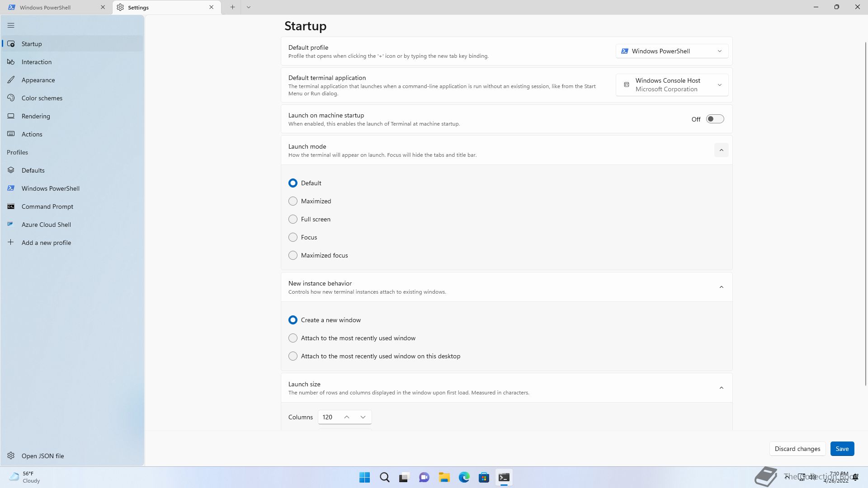Open the Rendering settings page
The width and height of the screenshot is (868, 488).
[72, 116]
